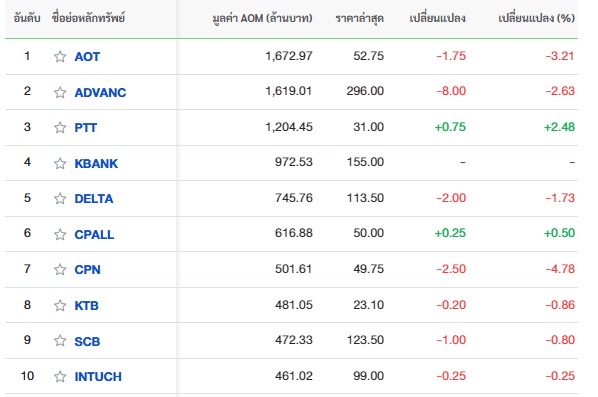View the DELTA stock details
598x397 pixels.
tap(94, 198)
